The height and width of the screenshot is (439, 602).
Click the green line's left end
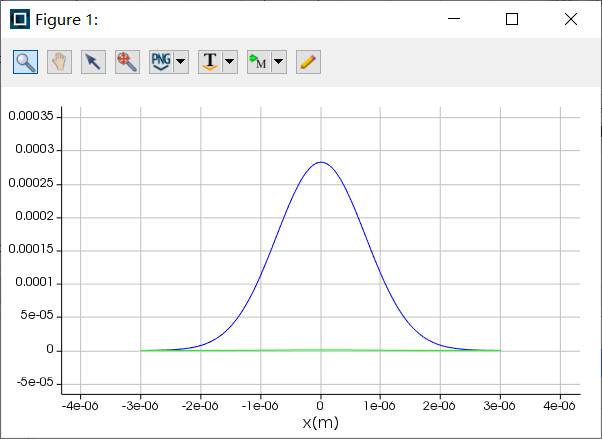(x=142, y=350)
